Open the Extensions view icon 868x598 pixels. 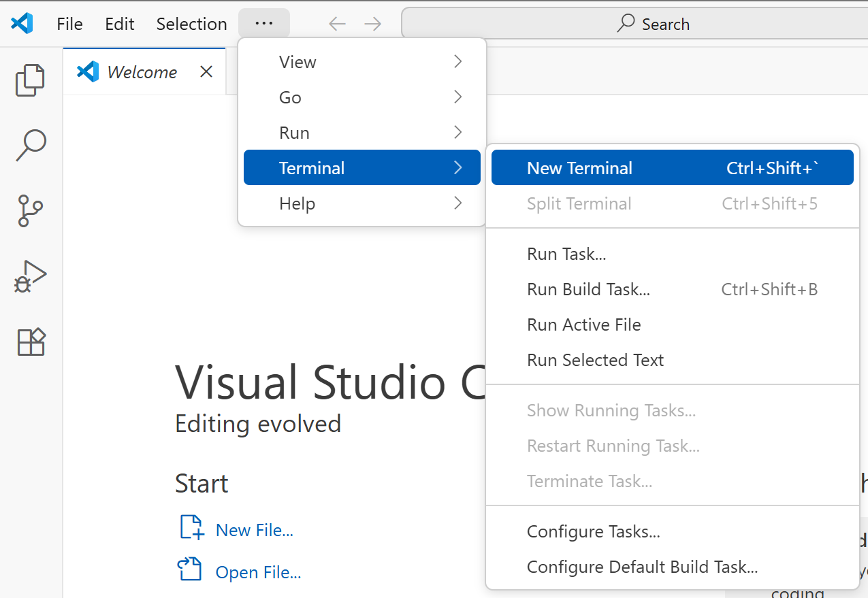click(30, 342)
